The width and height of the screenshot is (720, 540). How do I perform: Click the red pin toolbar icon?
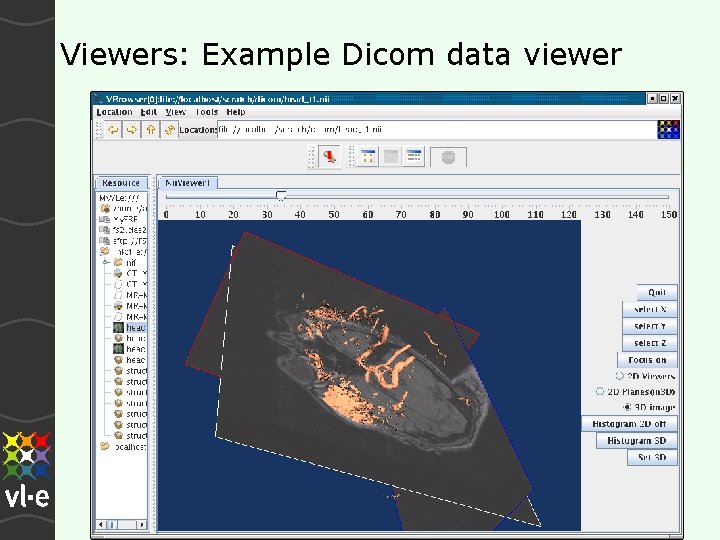(x=329, y=157)
